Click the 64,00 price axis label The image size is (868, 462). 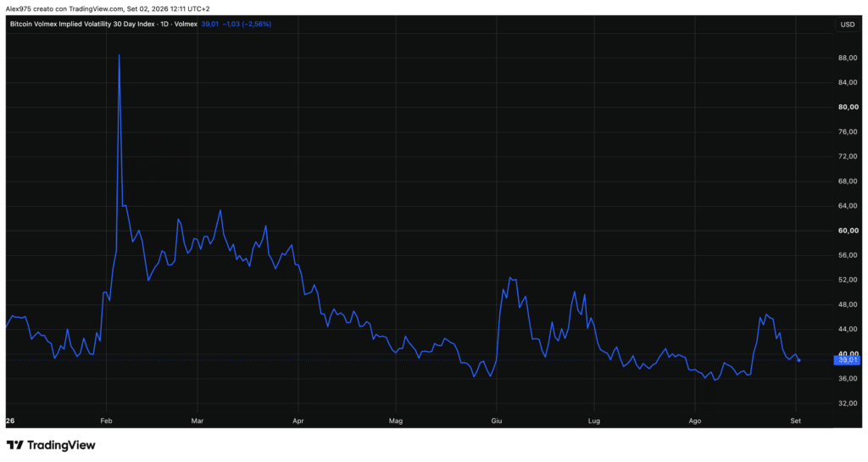[848, 206]
